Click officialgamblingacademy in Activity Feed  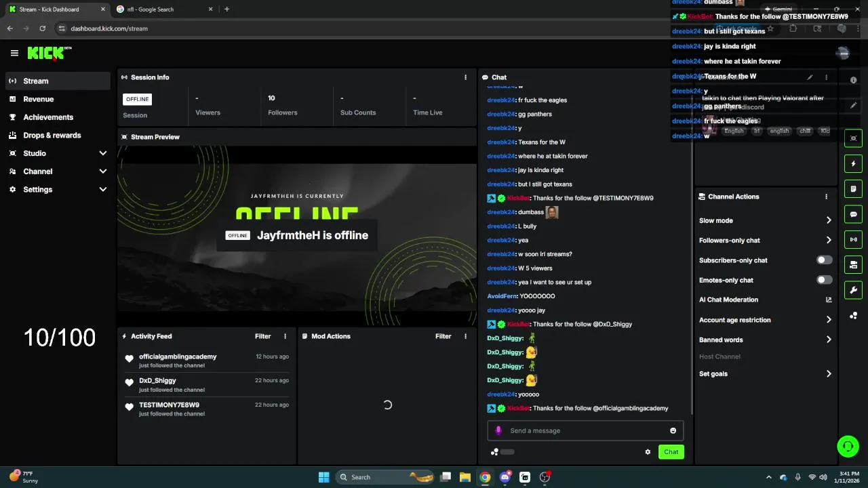pyautogui.click(x=178, y=357)
